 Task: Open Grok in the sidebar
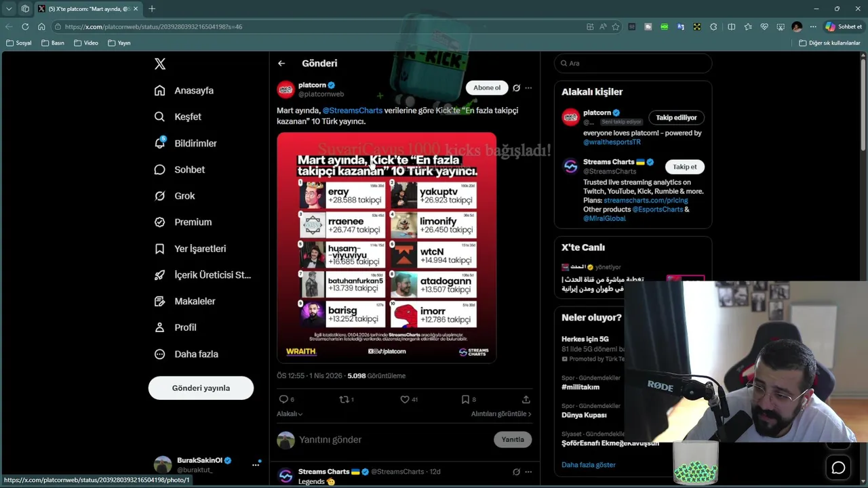tap(174, 196)
